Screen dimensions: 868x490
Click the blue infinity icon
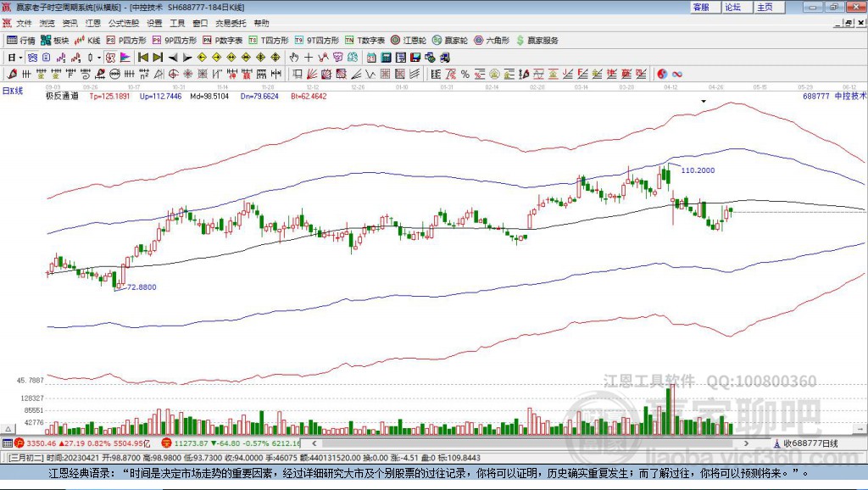click(677, 74)
